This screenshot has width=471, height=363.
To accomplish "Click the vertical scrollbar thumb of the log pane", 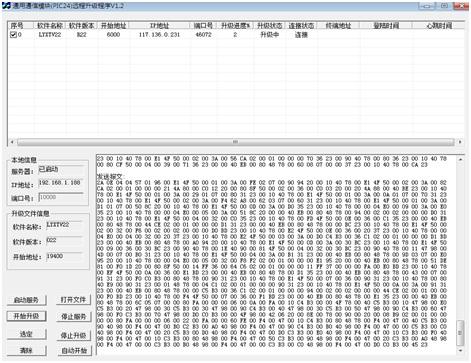I will [x=460, y=333].
